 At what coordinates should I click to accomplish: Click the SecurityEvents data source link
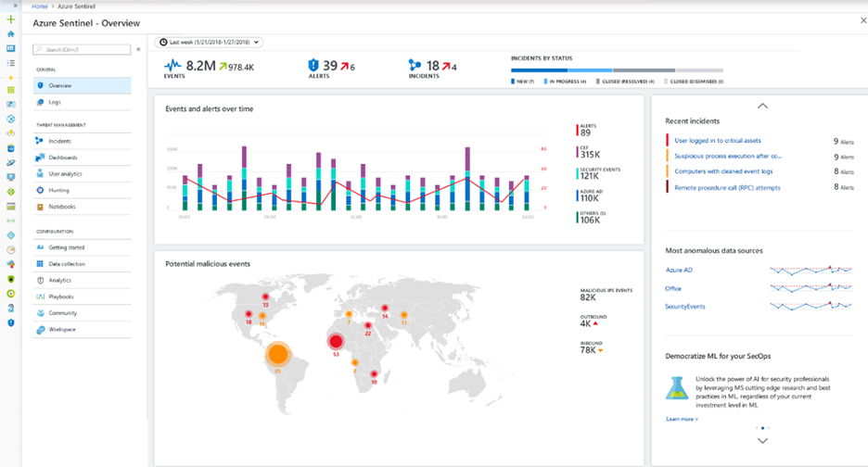[684, 307]
